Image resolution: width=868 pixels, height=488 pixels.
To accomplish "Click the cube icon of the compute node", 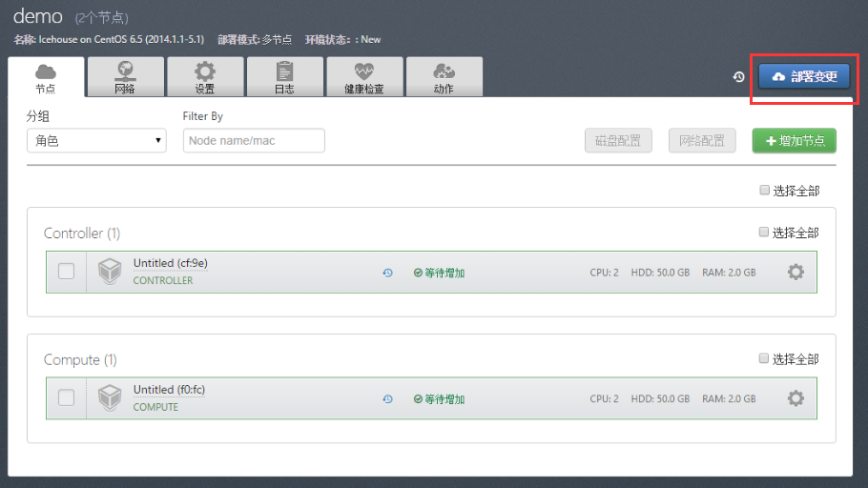I will [x=110, y=397].
